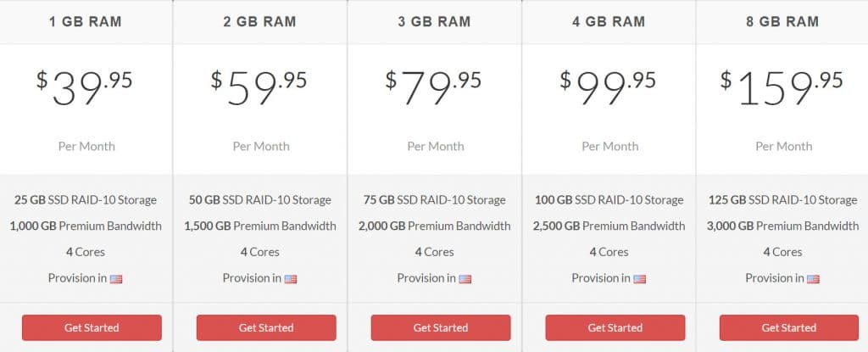Click 25 GB SSD RAID-10 Storage text

[x=86, y=200]
